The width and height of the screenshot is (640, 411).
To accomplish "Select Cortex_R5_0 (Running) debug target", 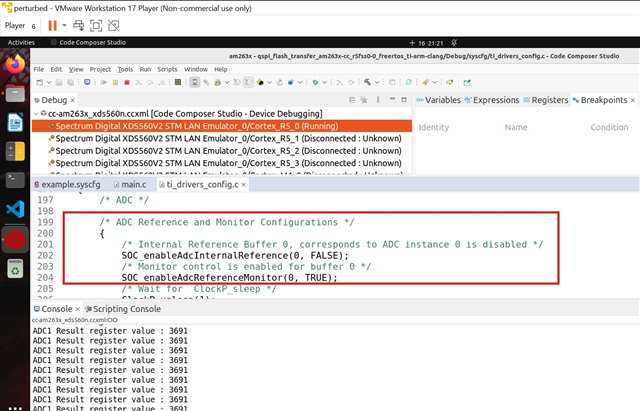I will (x=222, y=126).
